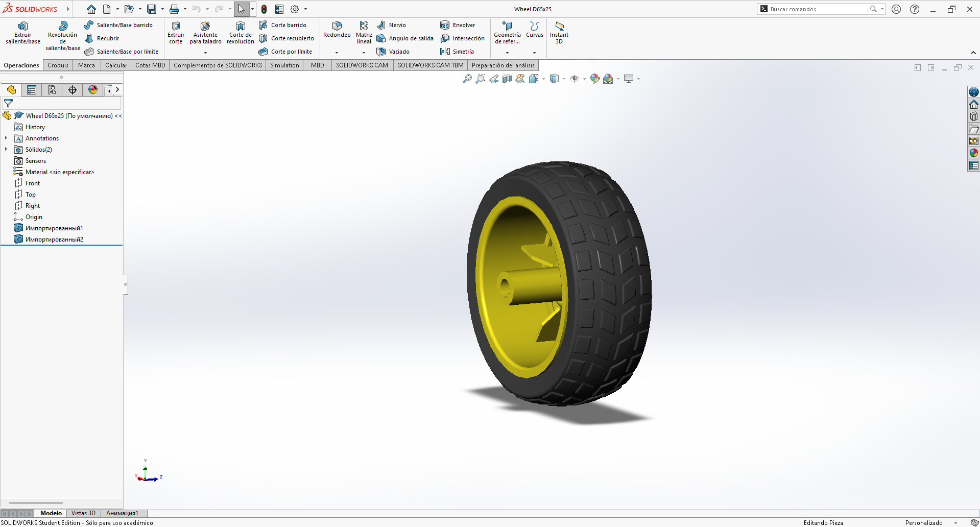Click the Buscar comandos search field
This screenshot has height=527, width=980.
click(818, 9)
